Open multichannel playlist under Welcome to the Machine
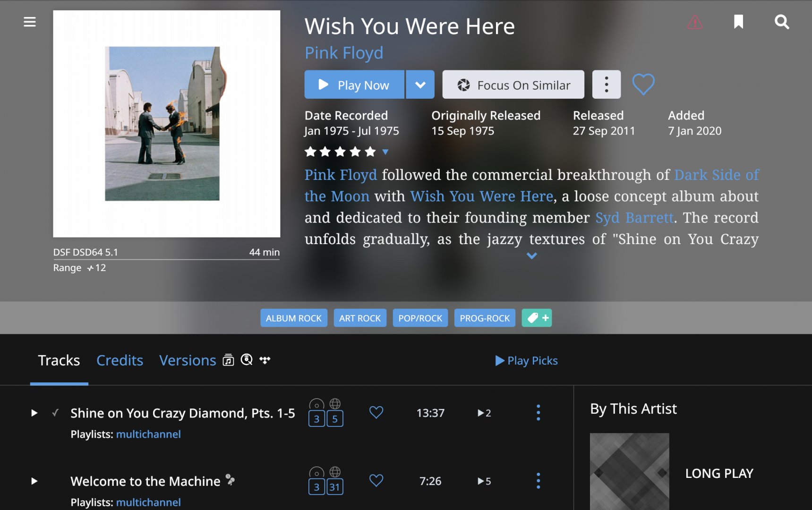Image resolution: width=812 pixels, height=510 pixels. point(148,502)
